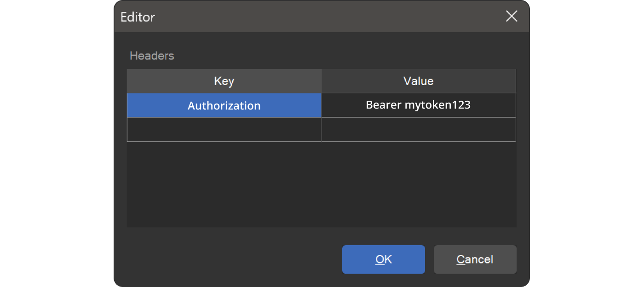644x287 pixels.
Task: Click the Headers section label
Action: tap(152, 56)
